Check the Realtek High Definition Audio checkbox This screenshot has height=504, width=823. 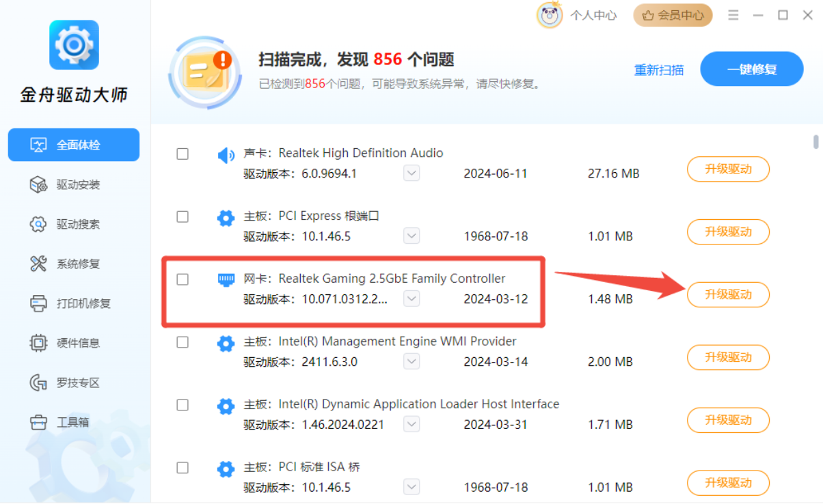[183, 154]
